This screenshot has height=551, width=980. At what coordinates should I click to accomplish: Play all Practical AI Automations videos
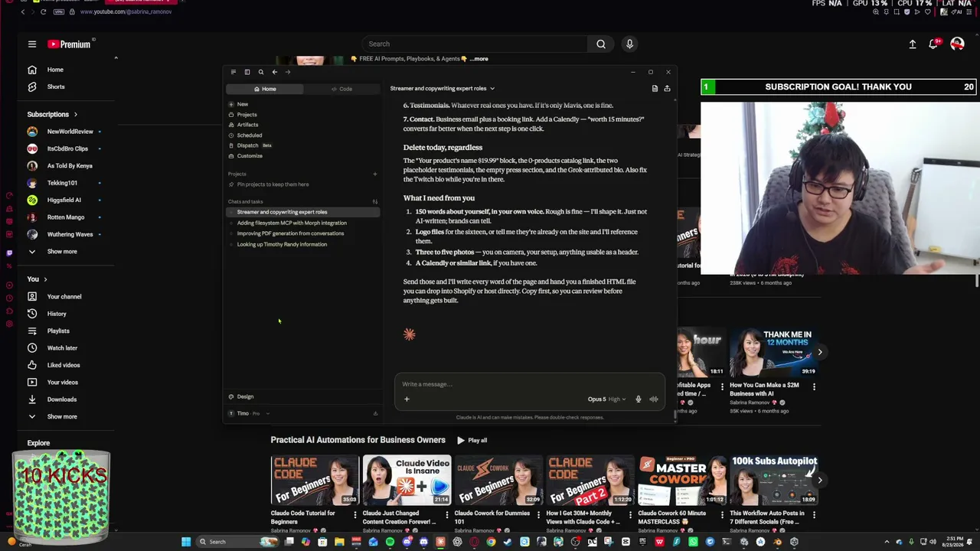tap(472, 440)
